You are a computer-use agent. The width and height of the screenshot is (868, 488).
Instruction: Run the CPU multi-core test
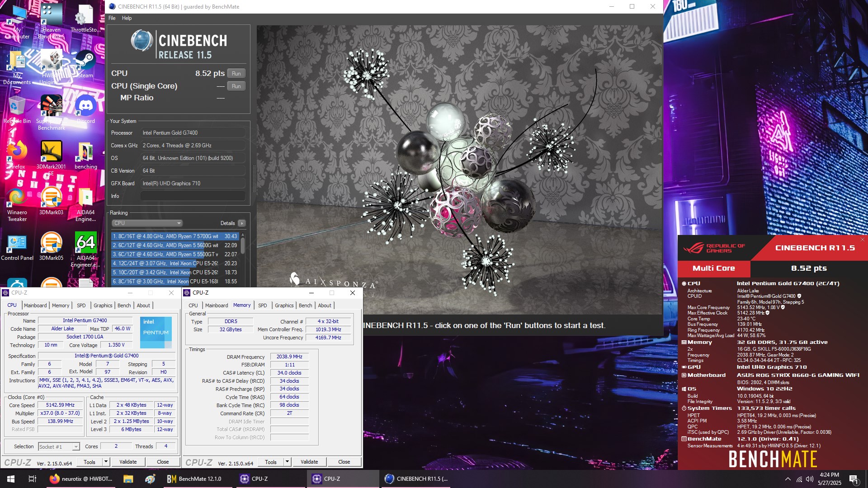tap(236, 73)
